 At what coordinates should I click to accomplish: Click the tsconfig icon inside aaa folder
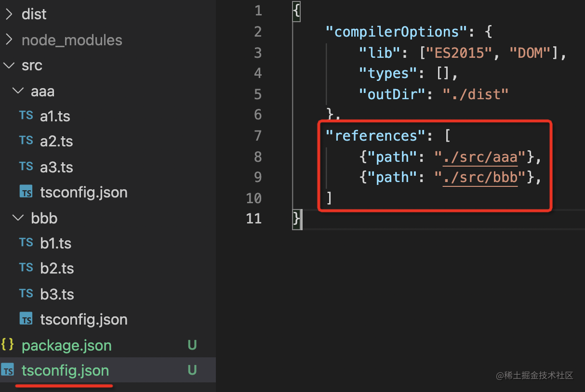[26, 192]
